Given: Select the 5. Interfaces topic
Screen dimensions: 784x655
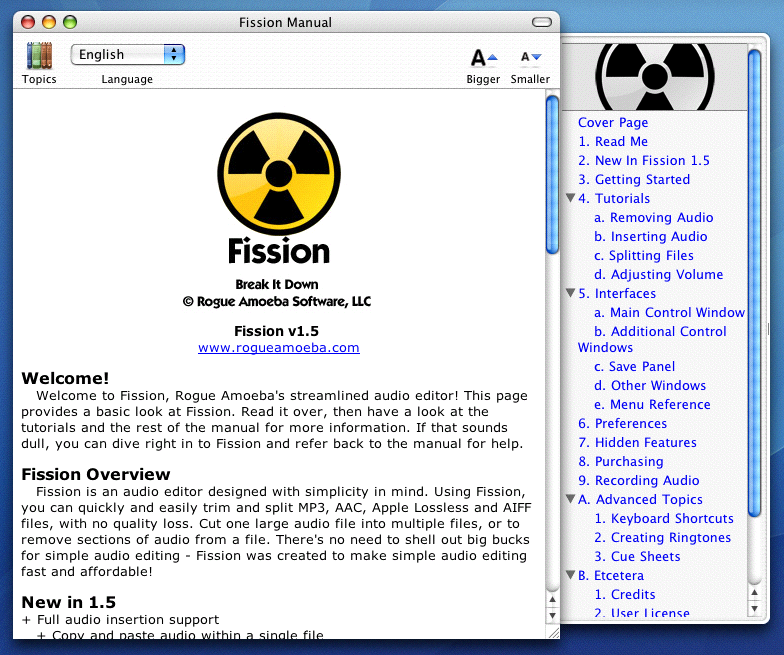Looking at the screenshot, I should pos(617,294).
